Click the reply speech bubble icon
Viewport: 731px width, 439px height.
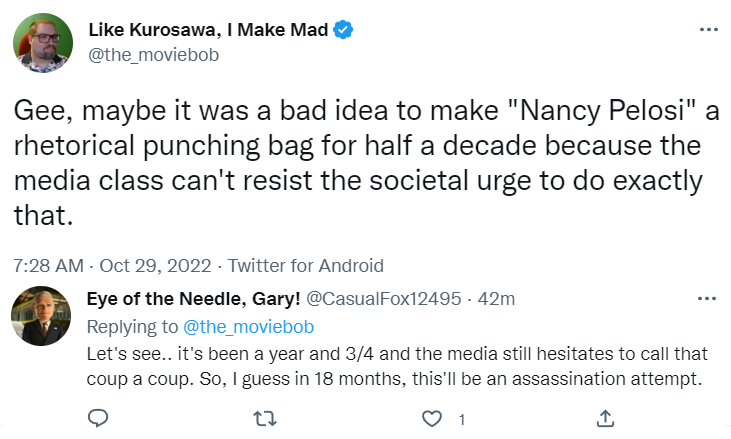[97, 416]
